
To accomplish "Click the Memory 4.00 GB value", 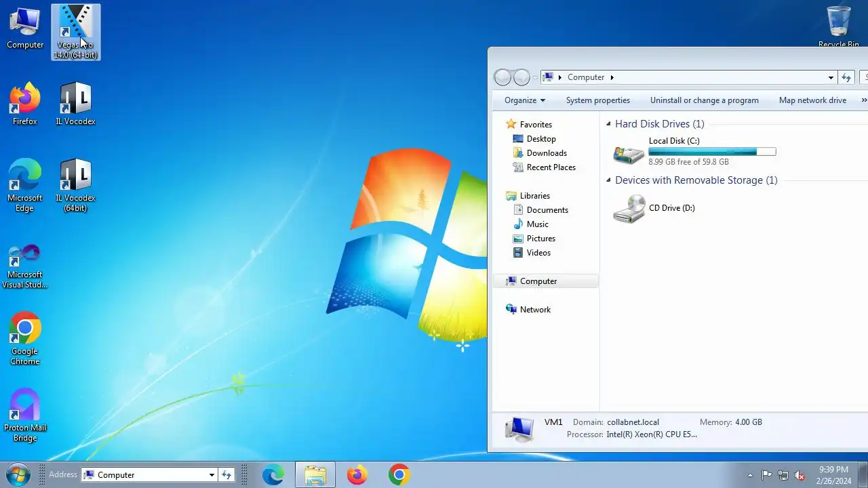I will pos(749,422).
